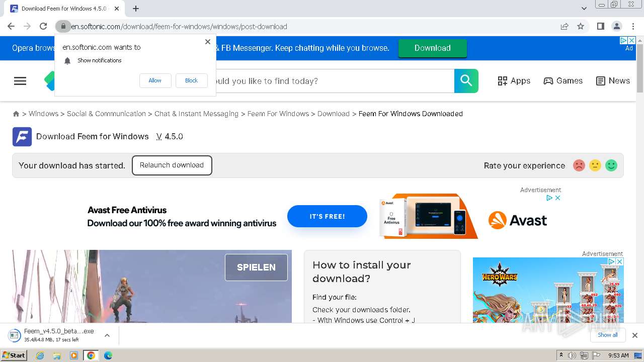Open the Download breadcrumb link
Image resolution: width=644 pixels, height=362 pixels.
click(334, 114)
